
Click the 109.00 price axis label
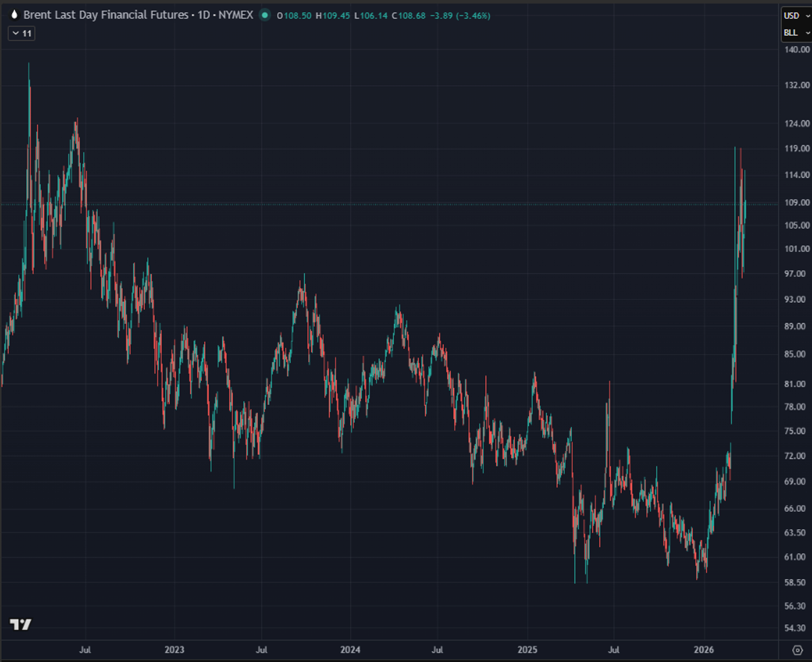(x=797, y=202)
